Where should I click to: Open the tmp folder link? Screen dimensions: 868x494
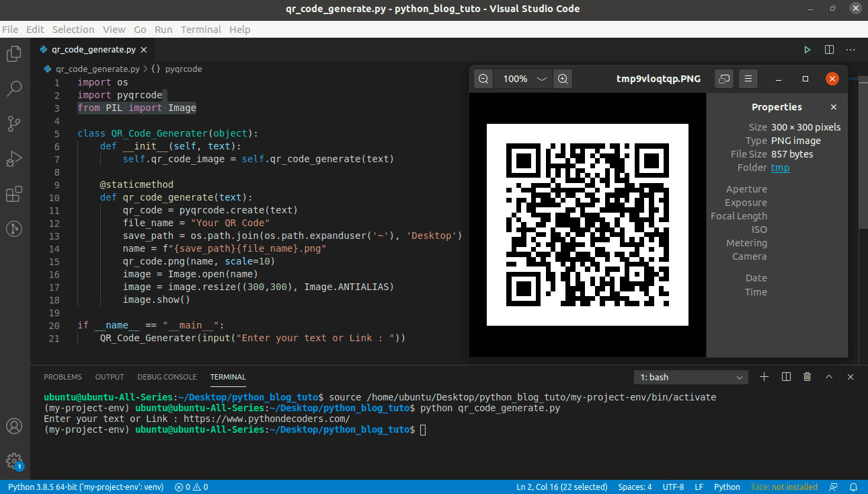[780, 168]
